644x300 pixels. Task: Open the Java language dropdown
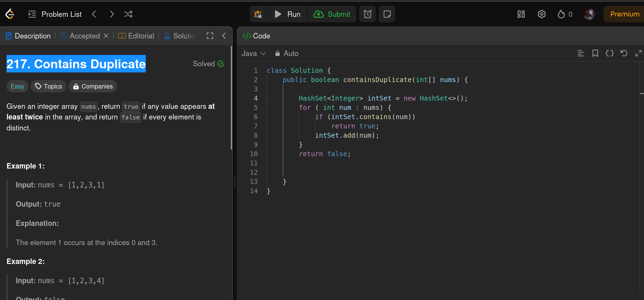(x=254, y=54)
